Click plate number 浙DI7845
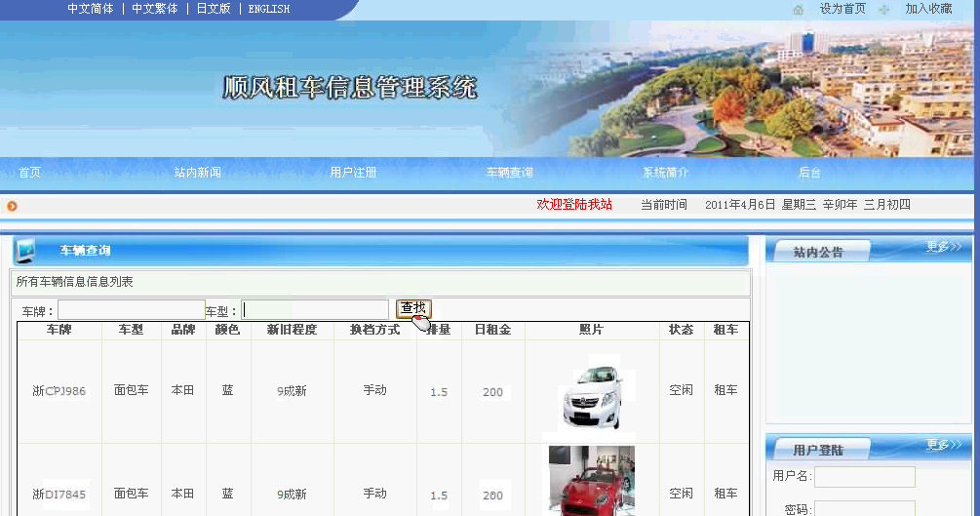This screenshot has width=980, height=516. click(x=59, y=495)
